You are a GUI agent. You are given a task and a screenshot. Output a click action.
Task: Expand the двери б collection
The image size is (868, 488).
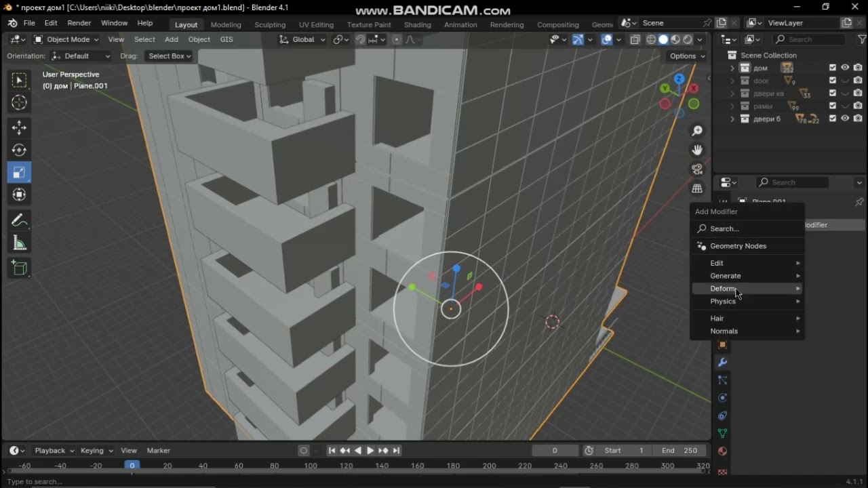732,119
